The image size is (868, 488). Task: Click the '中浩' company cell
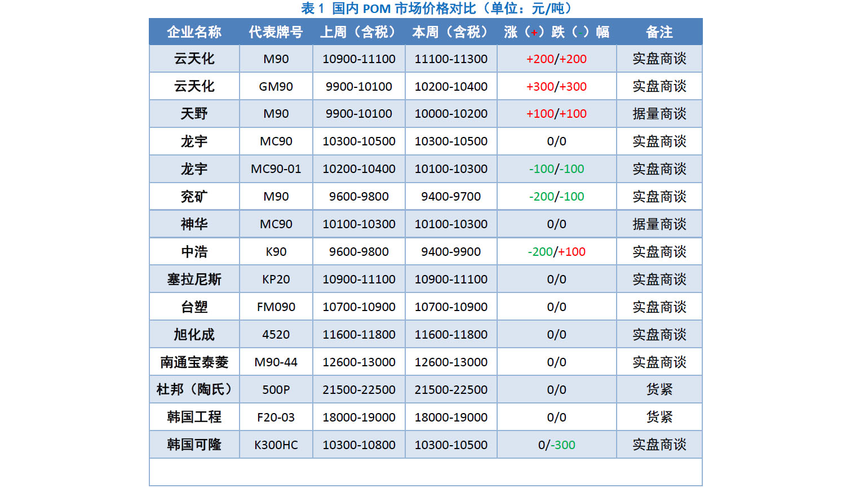(x=194, y=252)
